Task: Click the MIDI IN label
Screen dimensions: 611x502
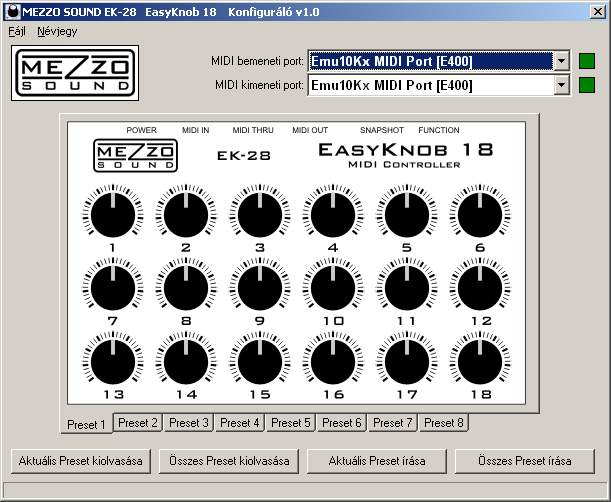Action: point(196,130)
